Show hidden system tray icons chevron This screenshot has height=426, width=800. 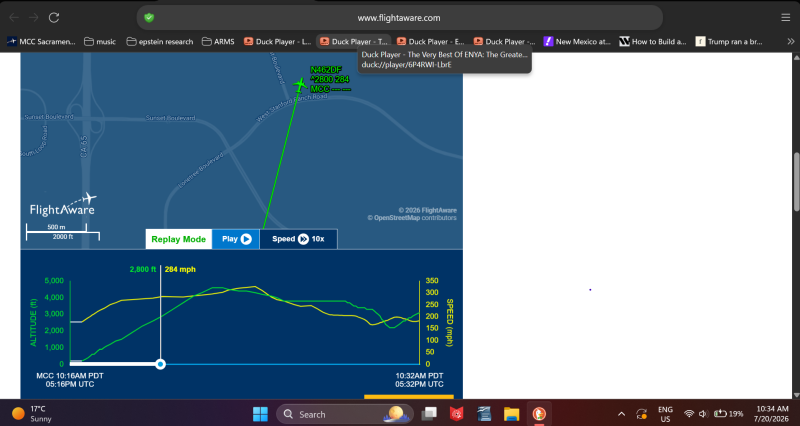click(x=621, y=414)
